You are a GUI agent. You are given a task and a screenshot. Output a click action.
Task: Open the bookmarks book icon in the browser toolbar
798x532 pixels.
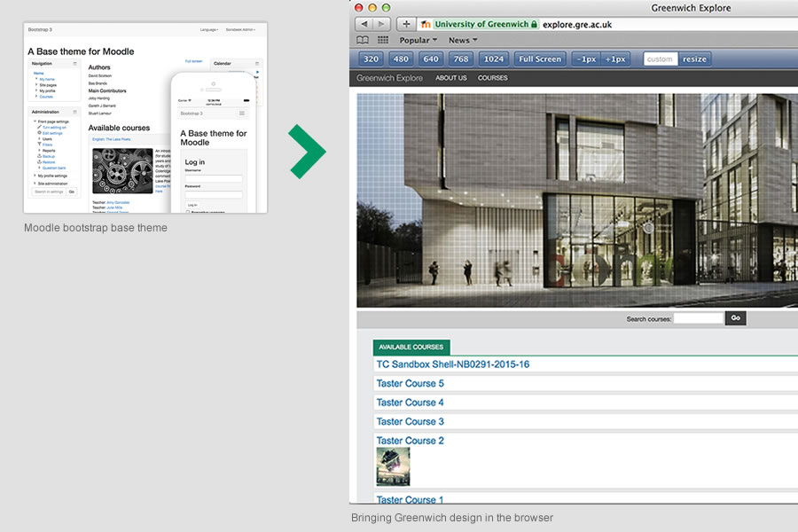coord(364,39)
